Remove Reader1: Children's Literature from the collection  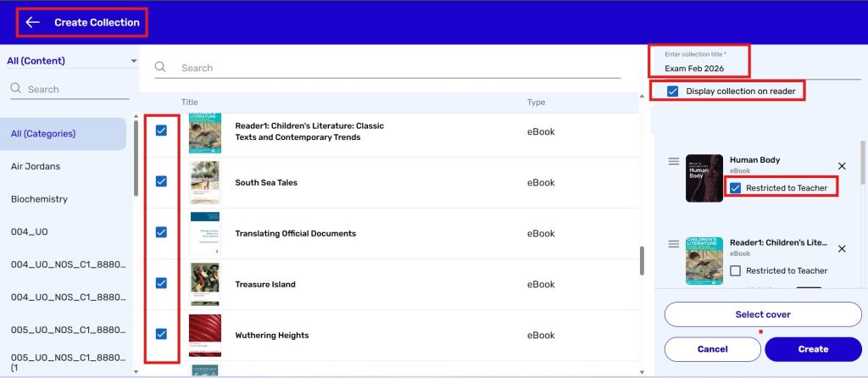coord(842,248)
